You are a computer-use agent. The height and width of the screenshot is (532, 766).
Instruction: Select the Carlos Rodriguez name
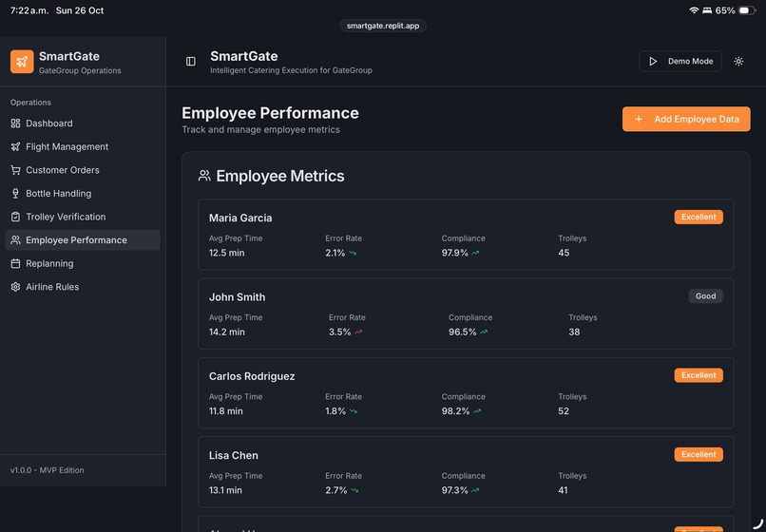point(252,376)
